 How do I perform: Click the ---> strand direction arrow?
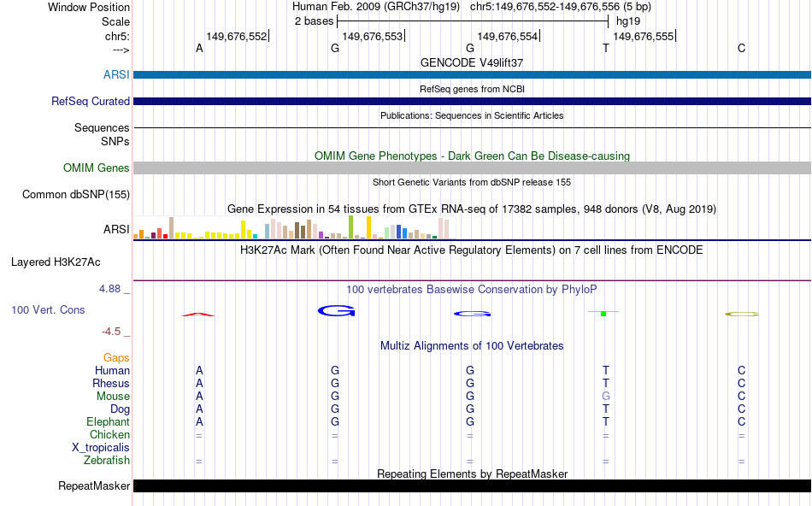(x=121, y=50)
